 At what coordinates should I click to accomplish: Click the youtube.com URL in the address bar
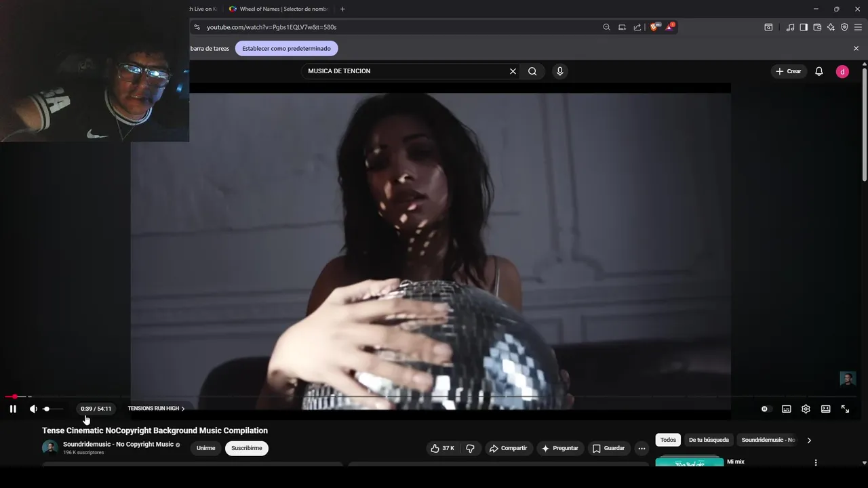pos(271,27)
